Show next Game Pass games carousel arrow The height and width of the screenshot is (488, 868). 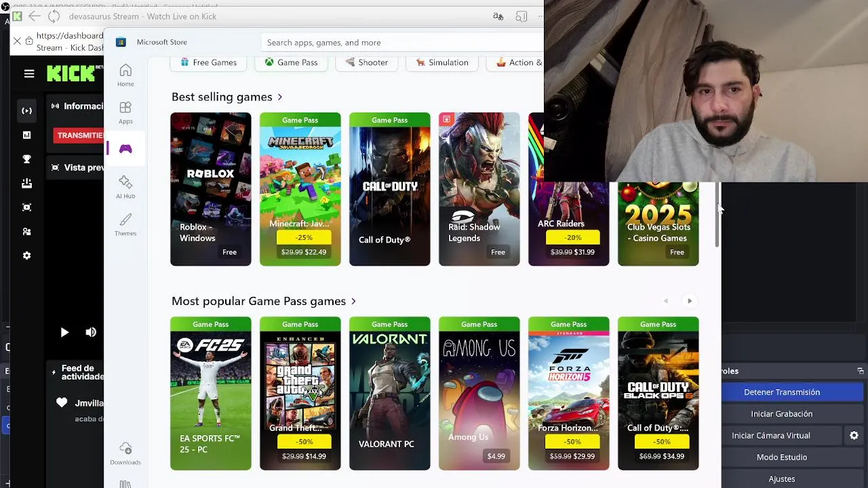[x=690, y=301]
